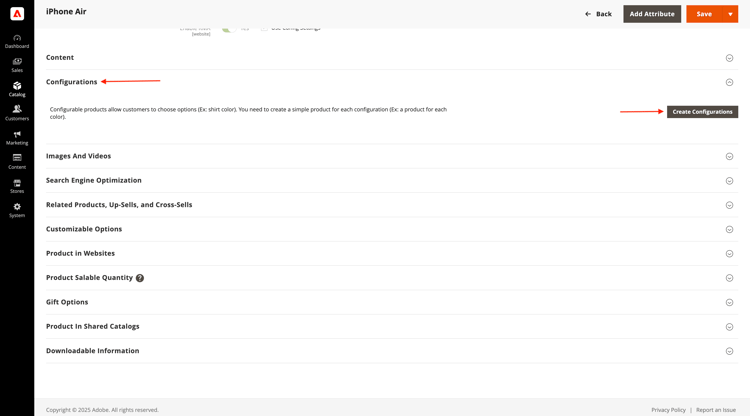Open the Sales sidebar menu
Screen dimensions: 750x416
tap(17, 66)
